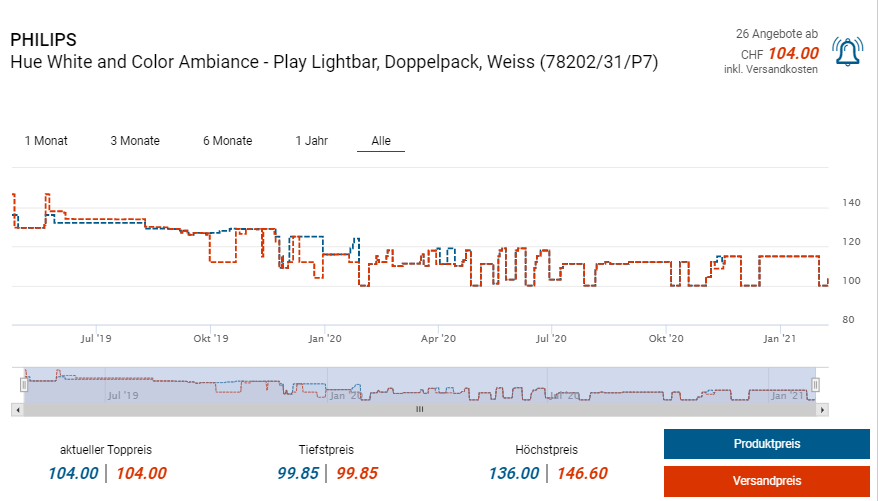Click the Jan '20 label in navigator
The width and height of the screenshot is (878, 501).
tap(345, 395)
